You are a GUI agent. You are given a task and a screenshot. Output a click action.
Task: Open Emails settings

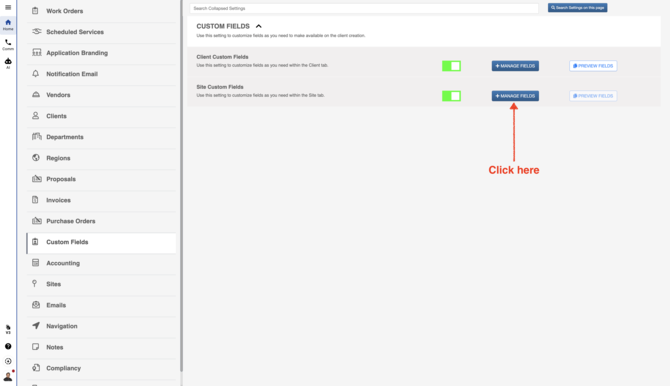[x=101, y=306]
